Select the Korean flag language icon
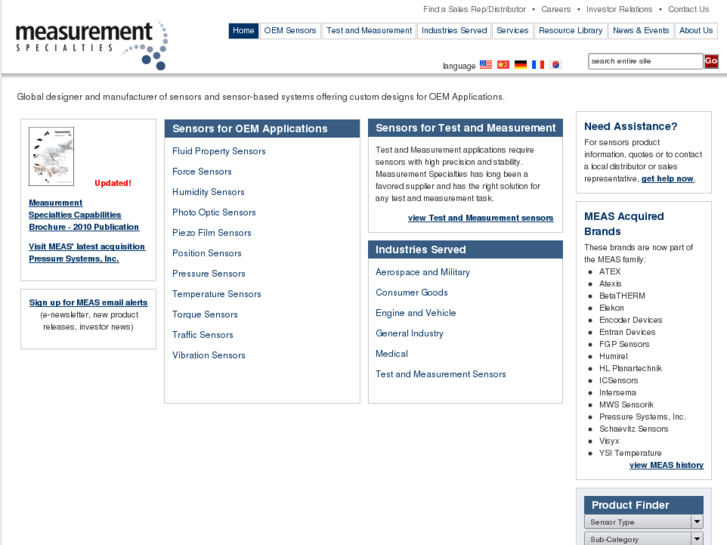Image resolution: width=727 pixels, height=545 pixels. pyautogui.click(x=555, y=64)
